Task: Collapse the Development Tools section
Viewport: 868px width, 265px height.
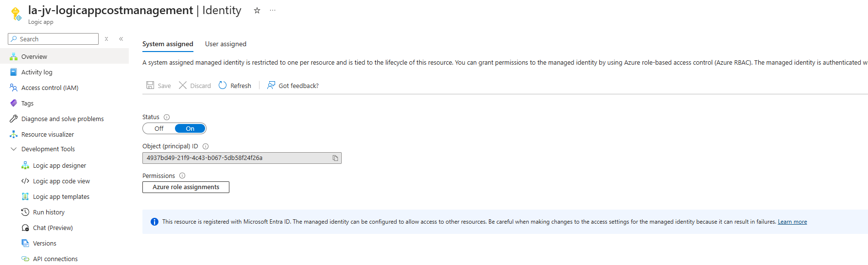Action: click(14, 149)
